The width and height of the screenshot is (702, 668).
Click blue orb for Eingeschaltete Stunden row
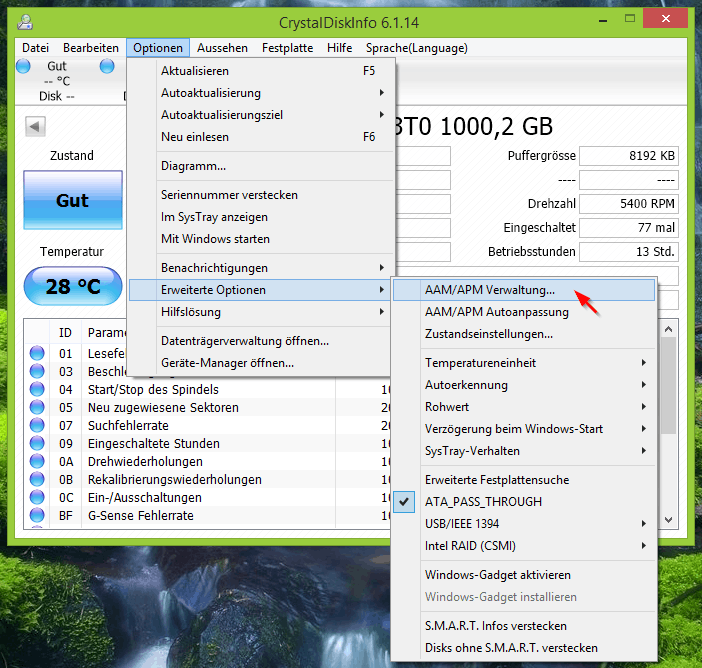click(37, 443)
